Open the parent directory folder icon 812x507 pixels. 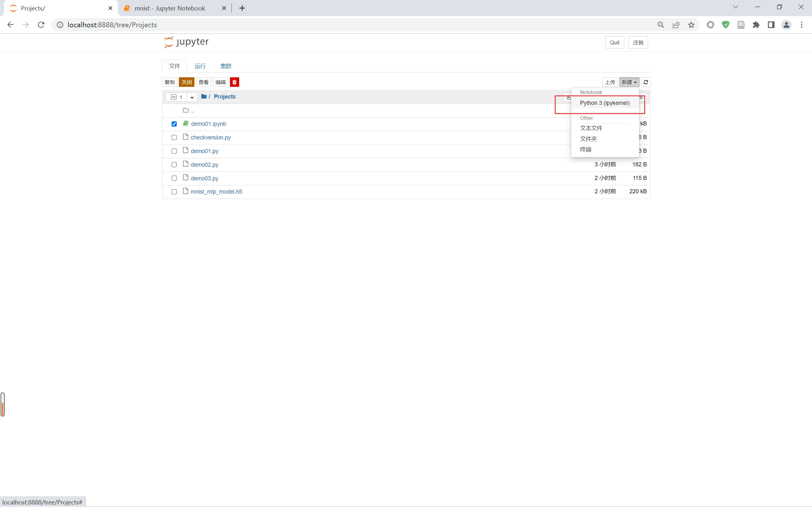(186, 110)
